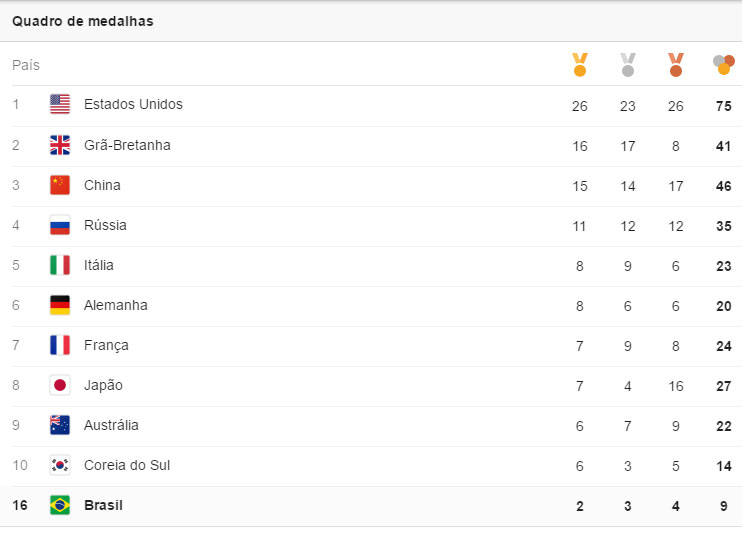
Task: Click the gold medal column icon
Action: [x=580, y=65]
